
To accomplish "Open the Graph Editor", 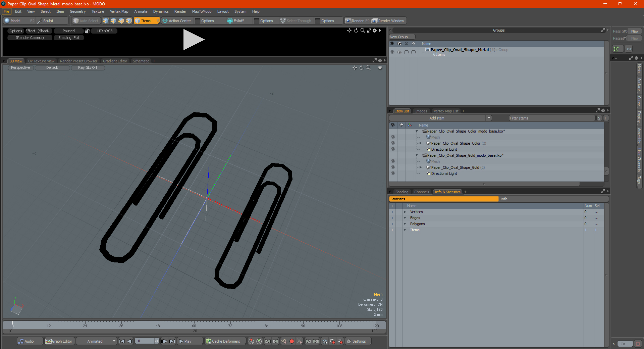I will (59, 341).
